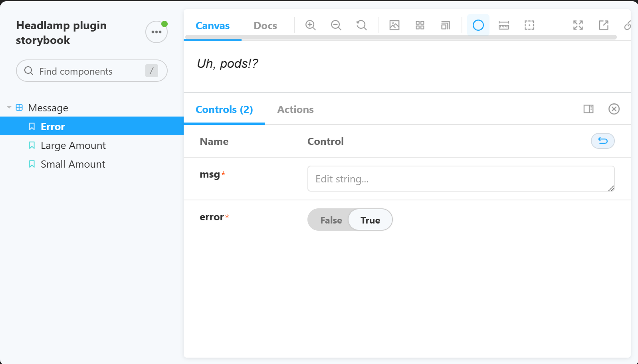Toggle the grid overlay

[420, 25]
